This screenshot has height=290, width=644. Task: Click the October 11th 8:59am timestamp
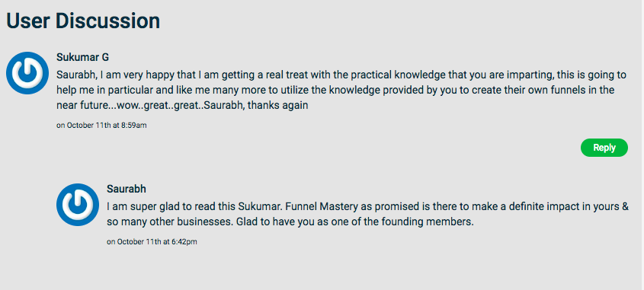coord(101,126)
